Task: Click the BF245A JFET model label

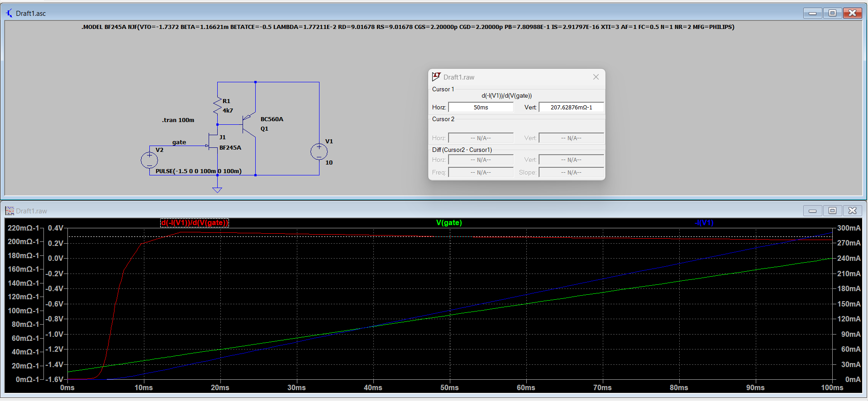Action: (x=230, y=147)
